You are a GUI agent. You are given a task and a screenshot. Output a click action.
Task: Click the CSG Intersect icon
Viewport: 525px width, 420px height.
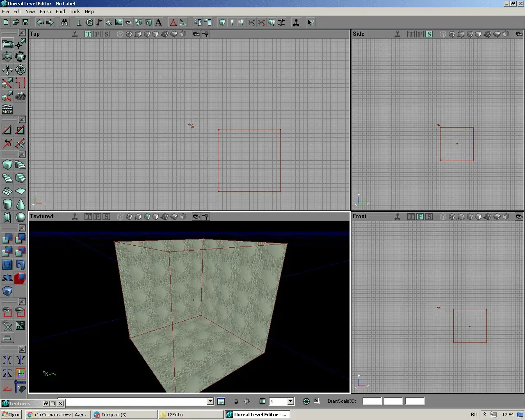pos(7,251)
